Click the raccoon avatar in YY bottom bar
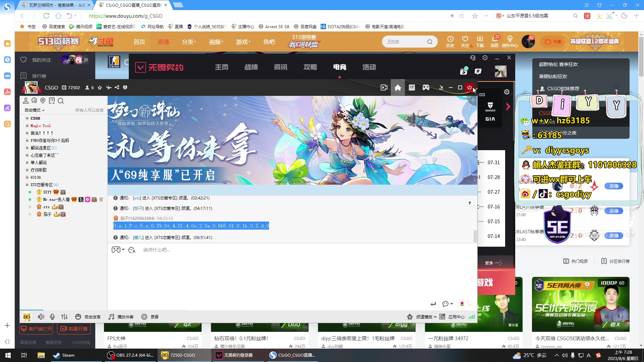 pyautogui.click(x=27, y=317)
